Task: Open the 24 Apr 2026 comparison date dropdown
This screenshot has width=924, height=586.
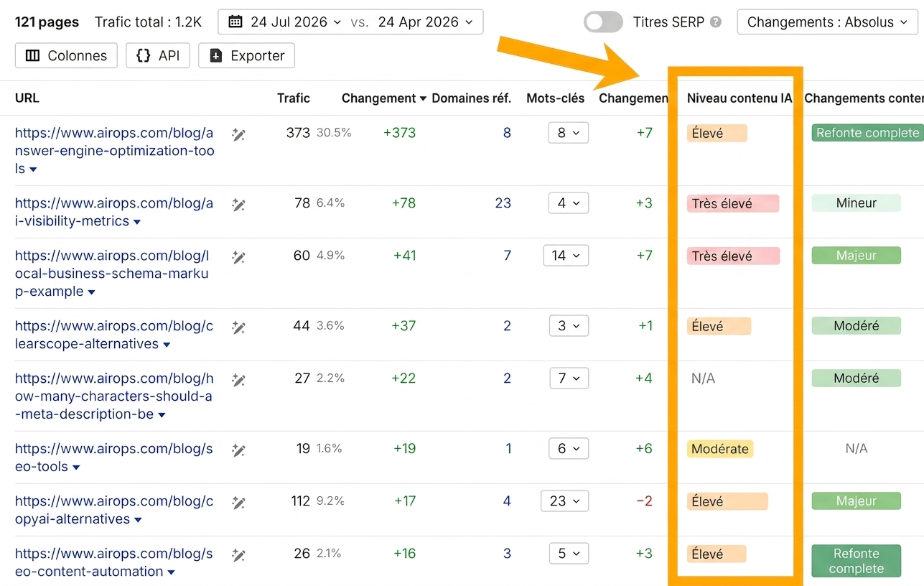Action: click(x=426, y=22)
